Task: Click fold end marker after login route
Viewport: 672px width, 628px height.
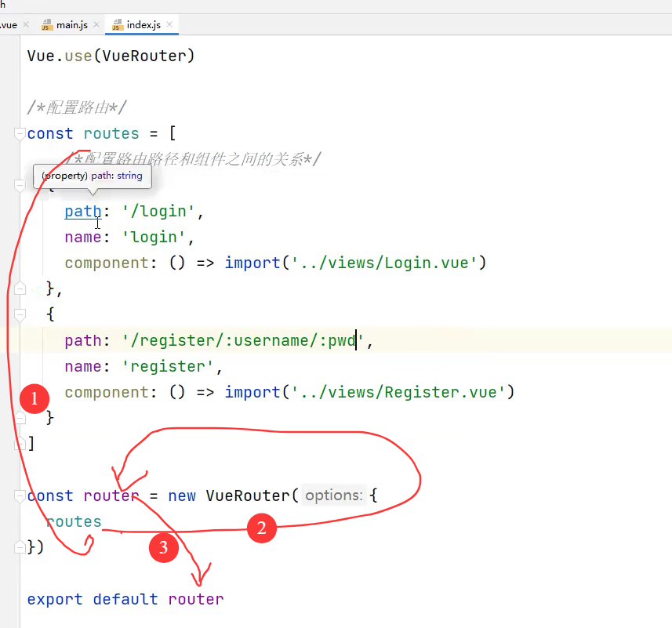Action: click(x=20, y=289)
